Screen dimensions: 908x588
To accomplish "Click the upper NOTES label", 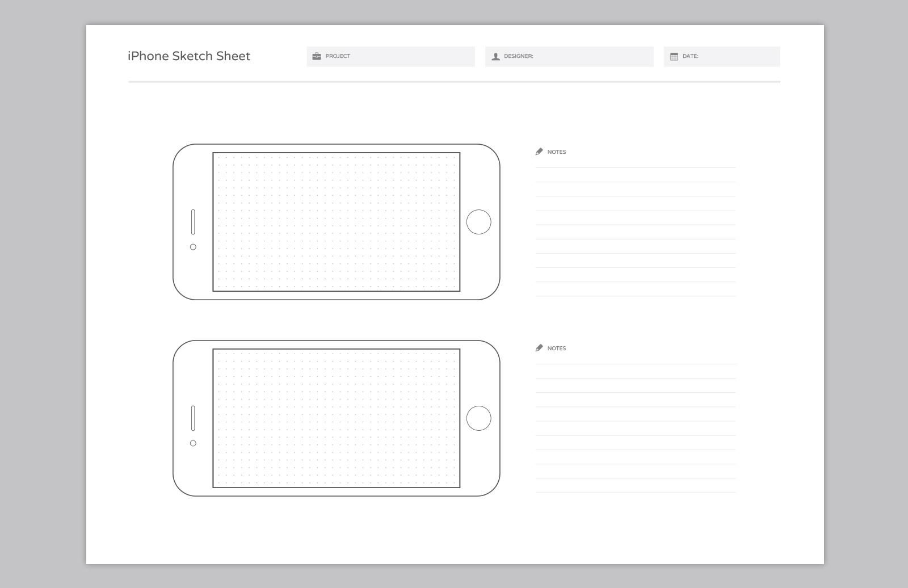I will pos(557,152).
